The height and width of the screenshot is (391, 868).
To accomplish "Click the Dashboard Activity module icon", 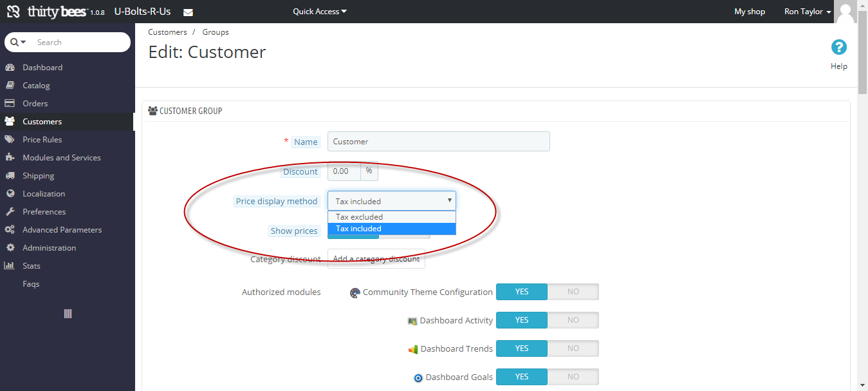I will tap(412, 321).
